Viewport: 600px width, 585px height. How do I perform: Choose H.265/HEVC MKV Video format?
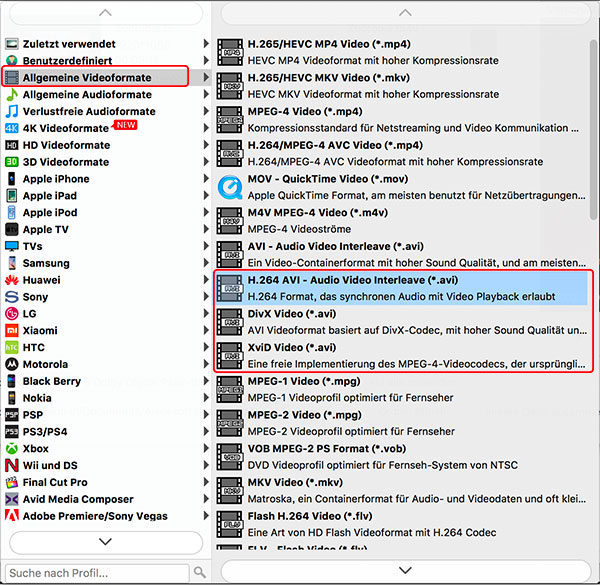(402, 86)
